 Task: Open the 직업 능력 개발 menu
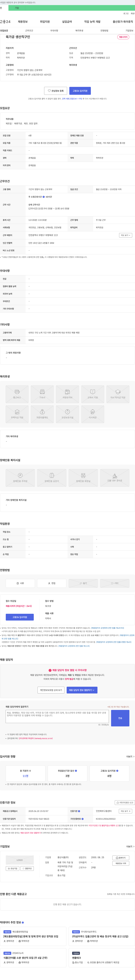(x=92, y=22)
